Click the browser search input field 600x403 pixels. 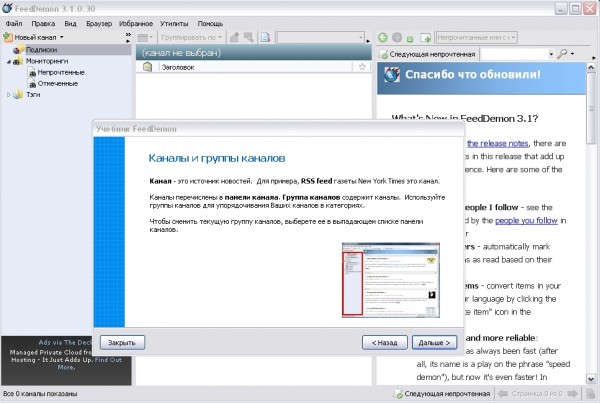click(514, 54)
